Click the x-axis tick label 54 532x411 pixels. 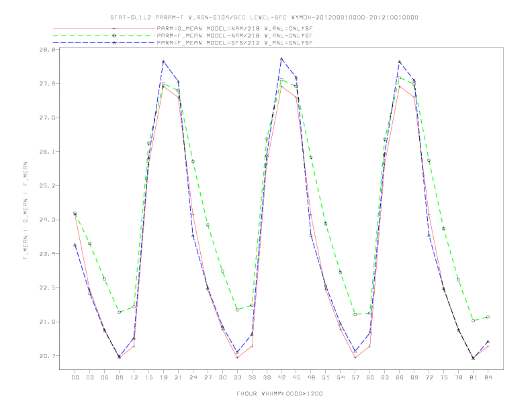[341, 377]
